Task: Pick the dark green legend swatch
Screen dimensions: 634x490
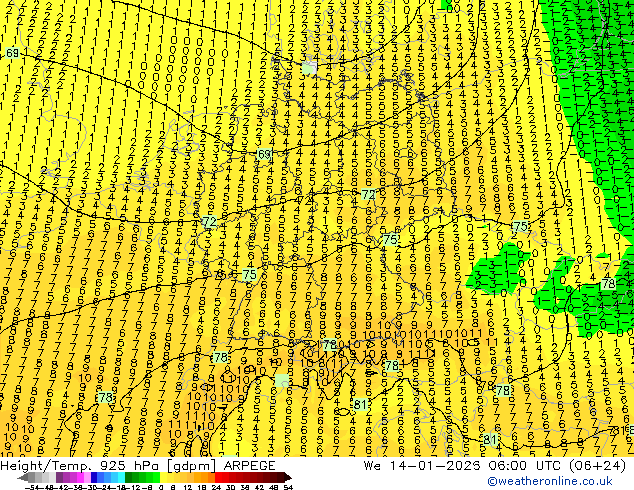Action: pyautogui.click(x=129, y=477)
